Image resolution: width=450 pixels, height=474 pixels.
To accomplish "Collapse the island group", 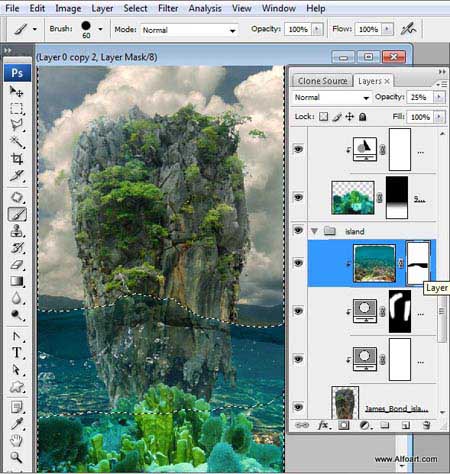I will point(314,231).
